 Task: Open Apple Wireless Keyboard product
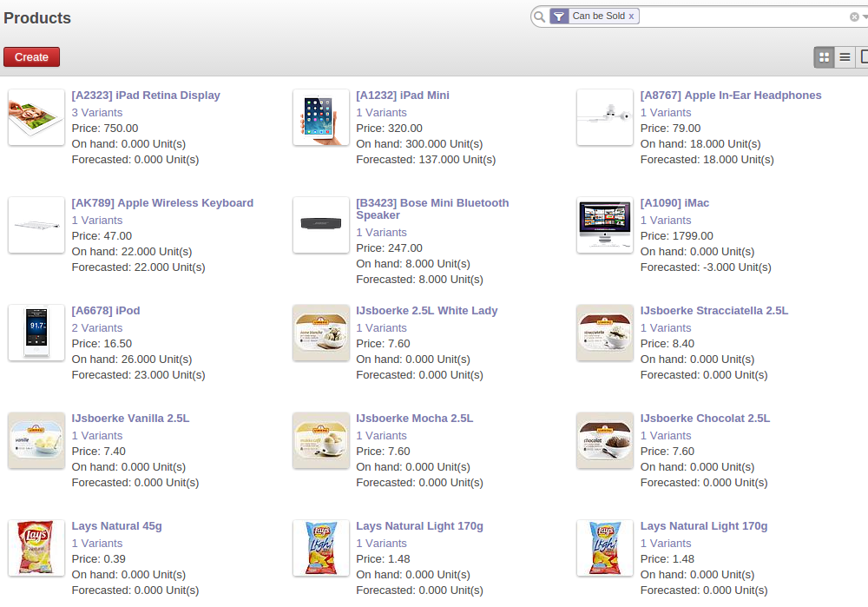point(162,202)
